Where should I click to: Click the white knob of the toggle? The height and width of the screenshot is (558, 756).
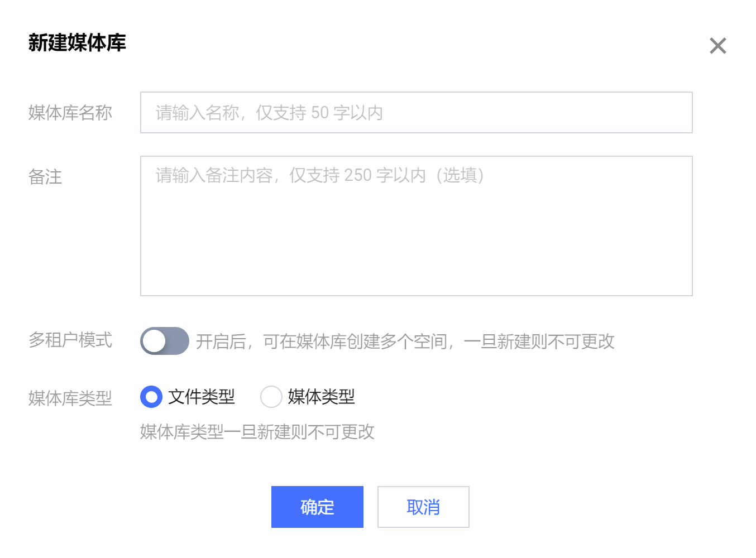pyautogui.click(x=154, y=341)
